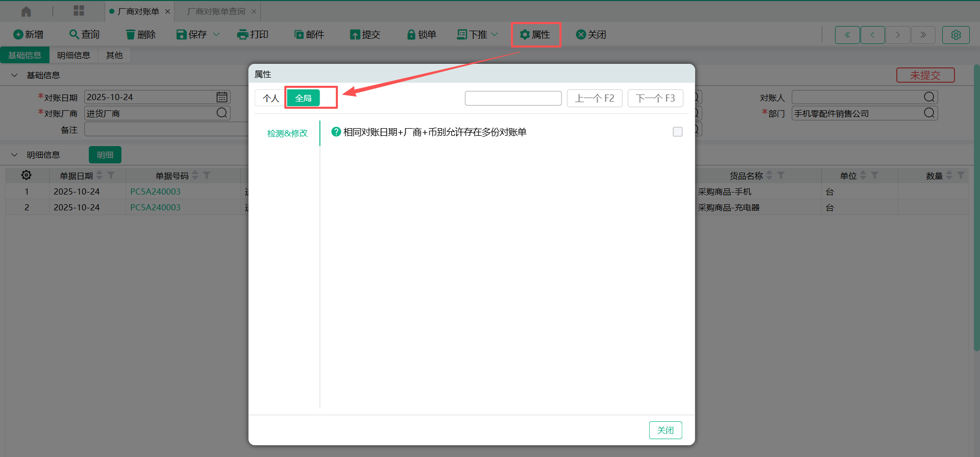The width and height of the screenshot is (980, 457).
Task: Click the mail toolbar button
Action: click(x=309, y=35)
